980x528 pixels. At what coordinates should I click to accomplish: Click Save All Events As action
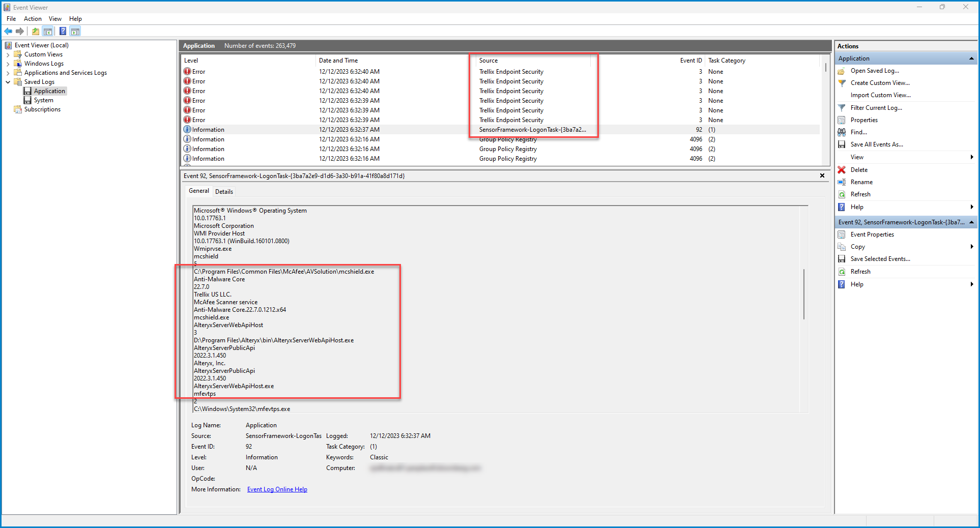877,144
